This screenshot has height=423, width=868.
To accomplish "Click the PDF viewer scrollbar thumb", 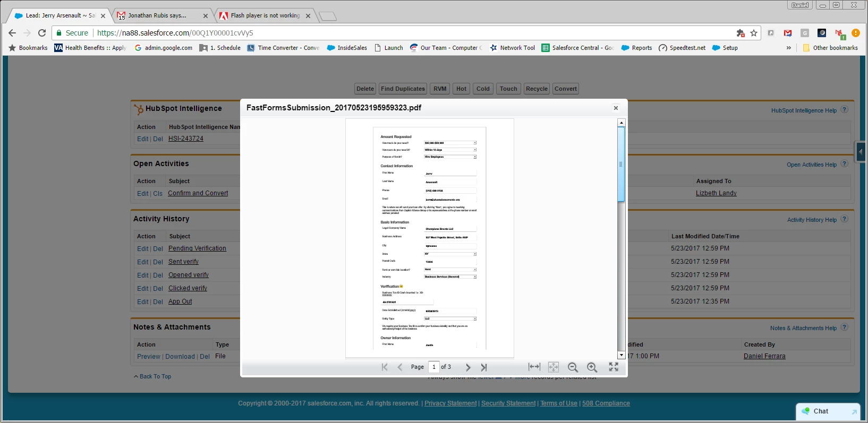I will click(x=621, y=164).
